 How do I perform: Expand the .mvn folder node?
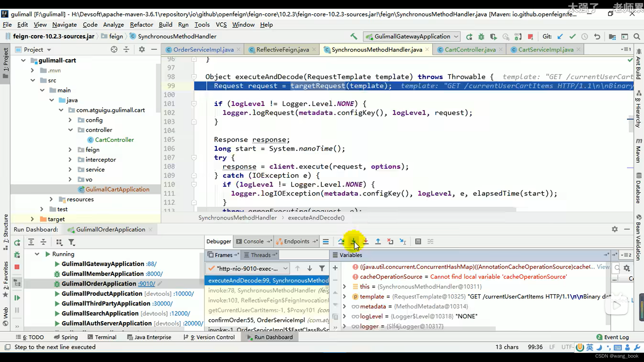(x=32, y=70)
